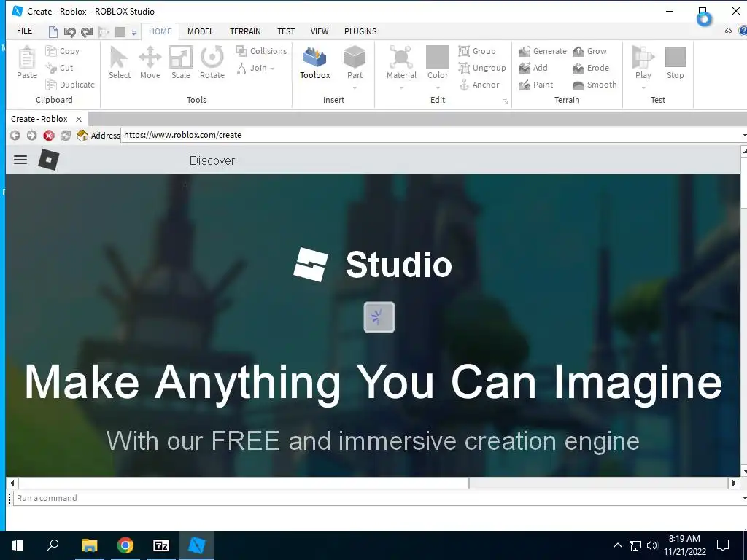Click the horizontal scrollbar left arrow
The height and width of the screenshot is (560, 747).
[x=12, y=483]
